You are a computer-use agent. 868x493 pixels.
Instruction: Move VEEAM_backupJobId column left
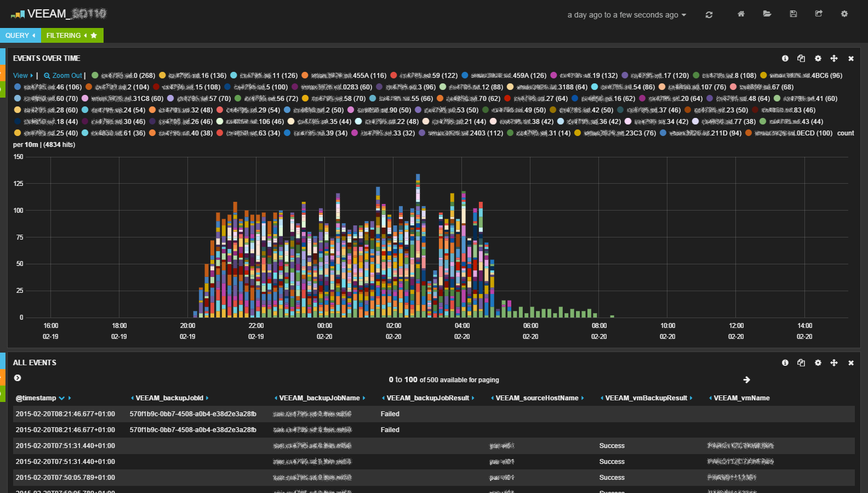click(x=132, y=398)
